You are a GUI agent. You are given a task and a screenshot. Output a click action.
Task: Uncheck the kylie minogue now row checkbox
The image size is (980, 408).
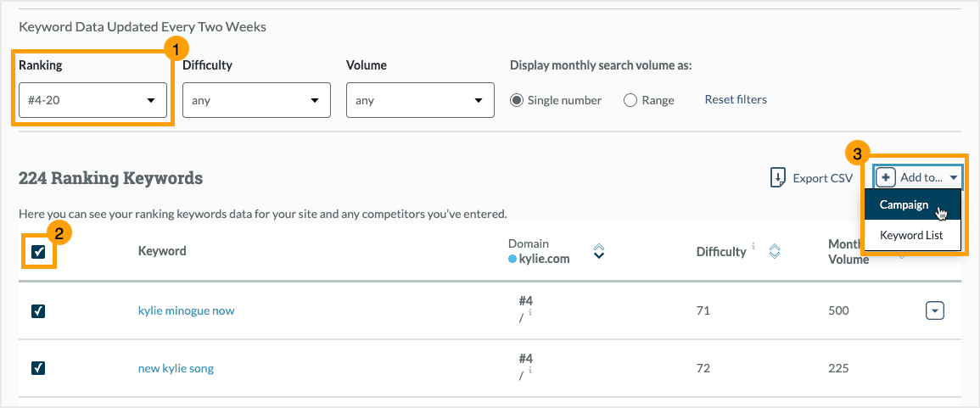38,310
